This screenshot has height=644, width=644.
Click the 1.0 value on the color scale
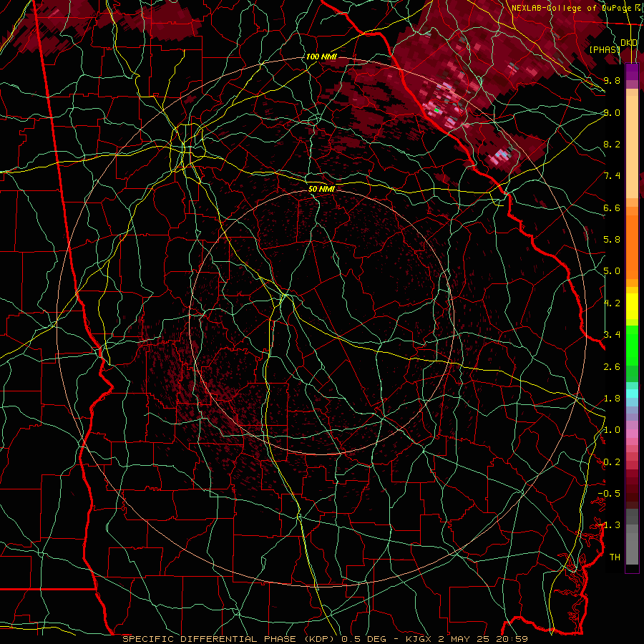pos(612,430)
